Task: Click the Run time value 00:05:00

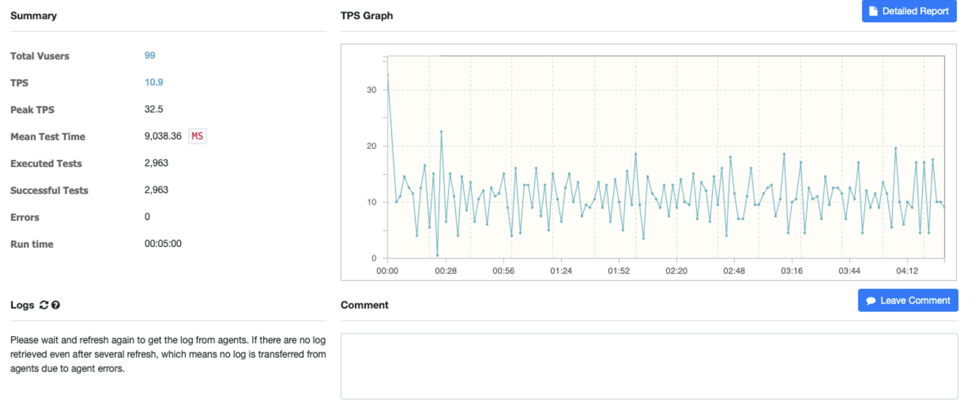Action: 163,244
